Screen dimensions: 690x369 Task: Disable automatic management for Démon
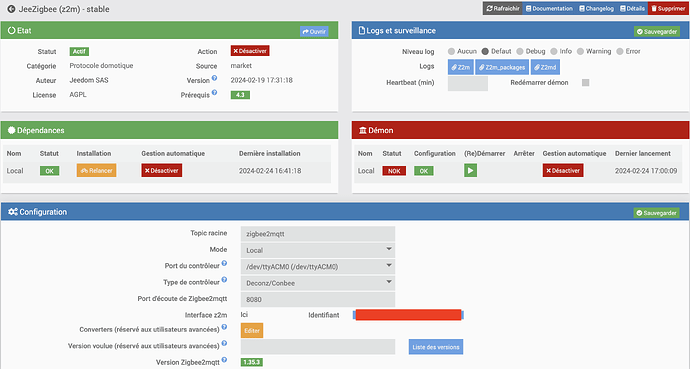point(563,171)
